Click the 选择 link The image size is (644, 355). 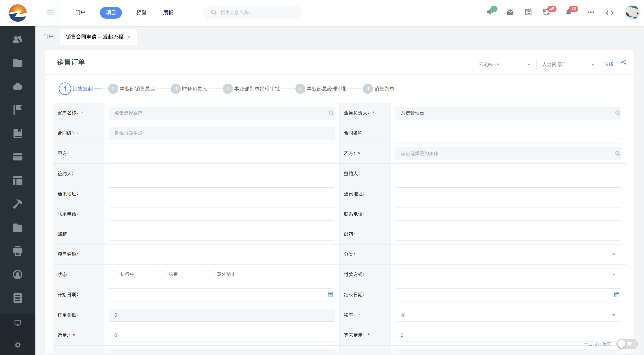tap(608, 64)
